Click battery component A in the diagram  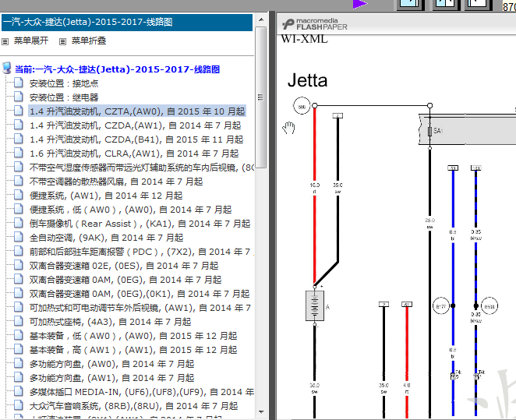(x=315, y=305)
